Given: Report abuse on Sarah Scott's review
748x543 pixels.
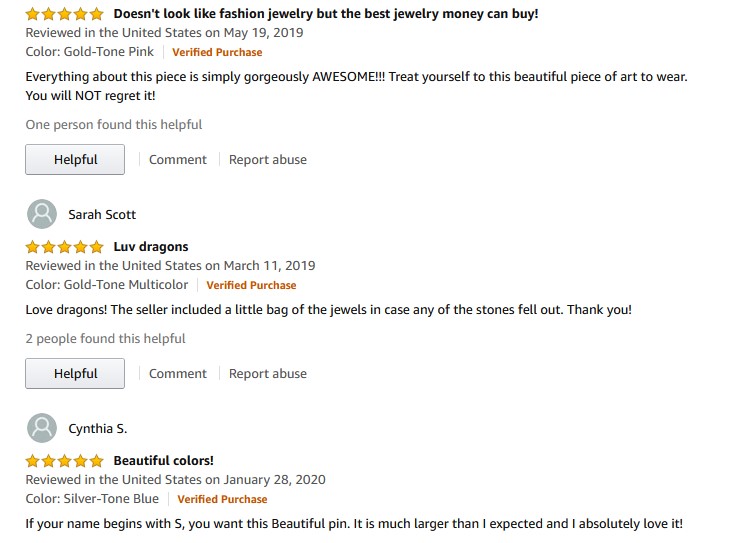Looking at the screenshot, I should tap(268, 374).
